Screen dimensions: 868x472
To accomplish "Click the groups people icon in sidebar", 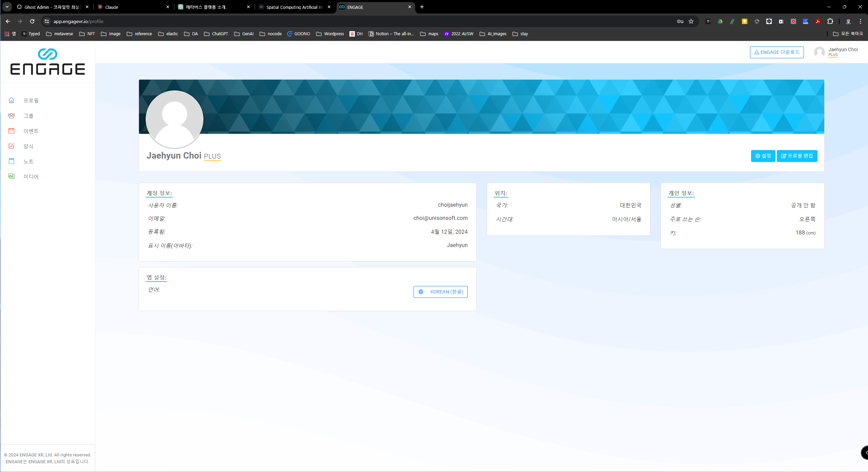I will 12,116.
